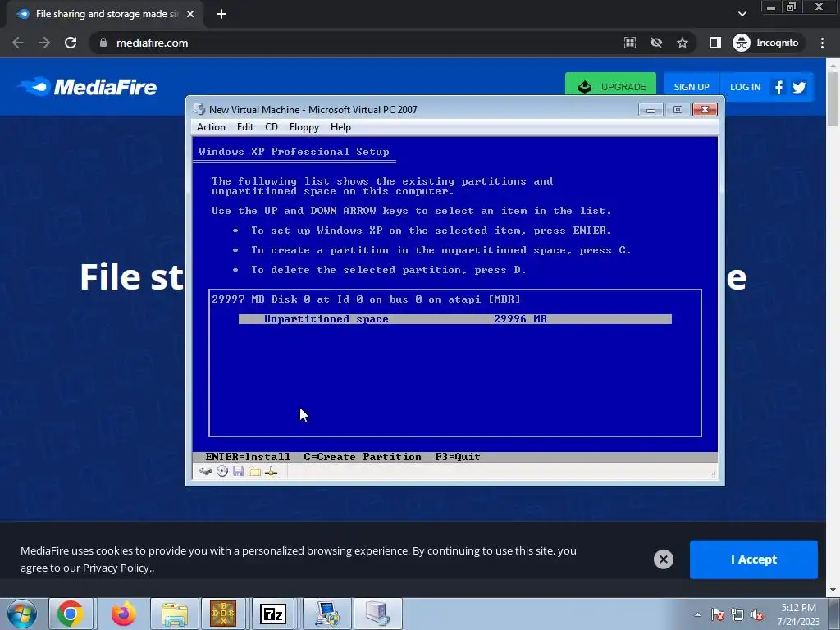Open a new Chrome tab with plus
This screenshot has height=630, width=840.
(221, 14)
